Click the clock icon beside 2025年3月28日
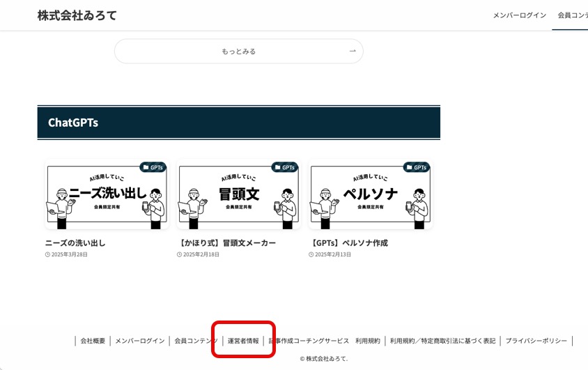 pos(47,255)
